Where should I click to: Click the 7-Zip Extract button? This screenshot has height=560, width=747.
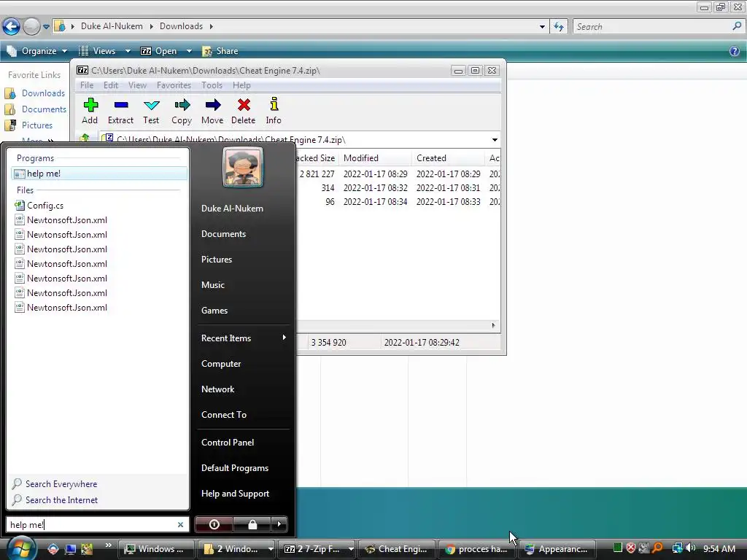coord(120,111)
